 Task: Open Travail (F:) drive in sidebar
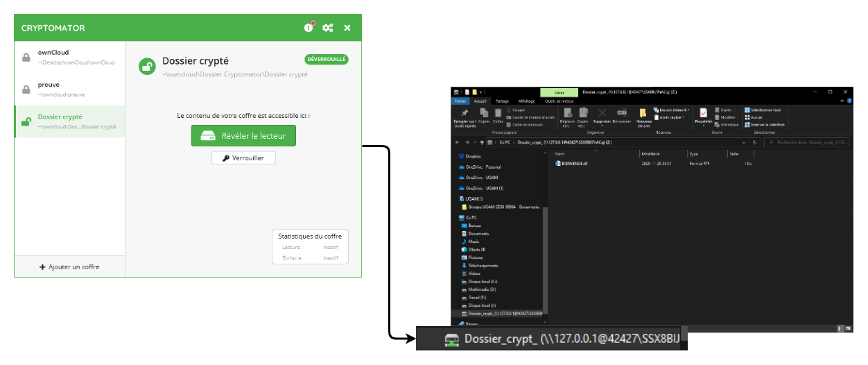[473, 297]
